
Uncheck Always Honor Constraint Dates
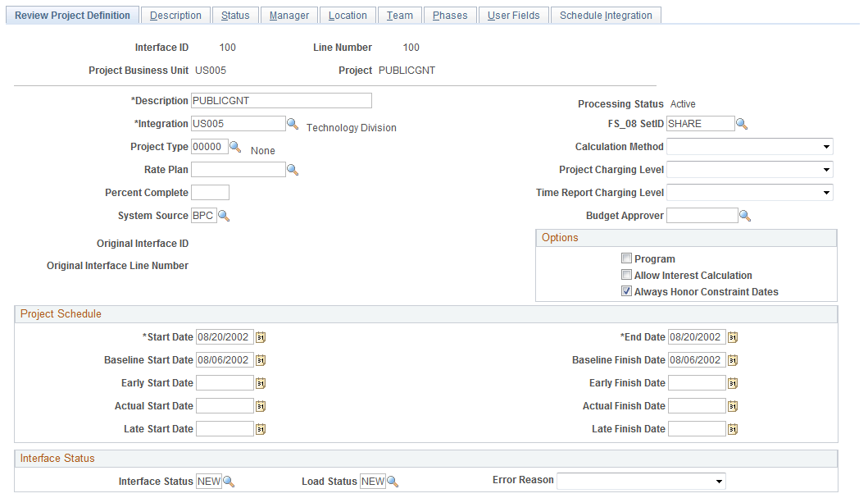tap(627, 291)
